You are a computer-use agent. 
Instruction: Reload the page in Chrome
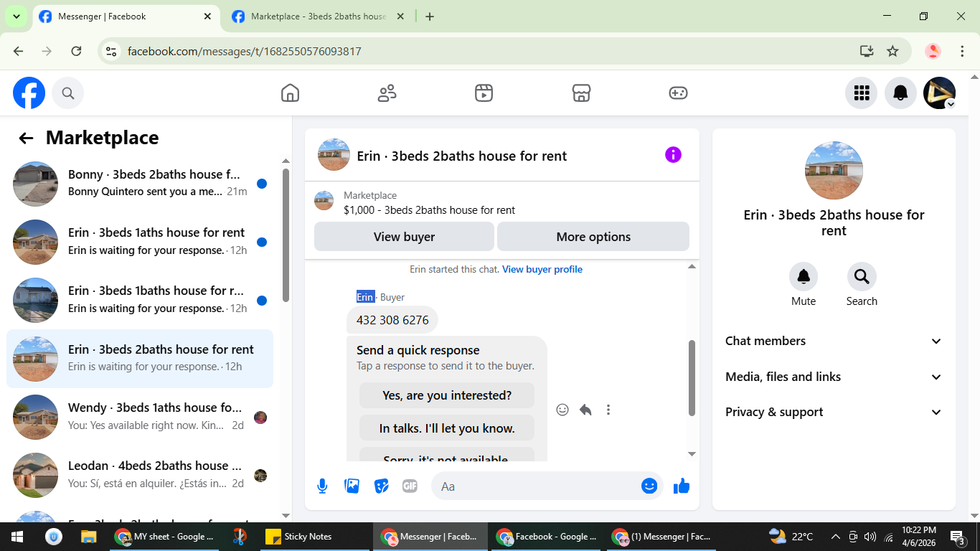point(76,51)
